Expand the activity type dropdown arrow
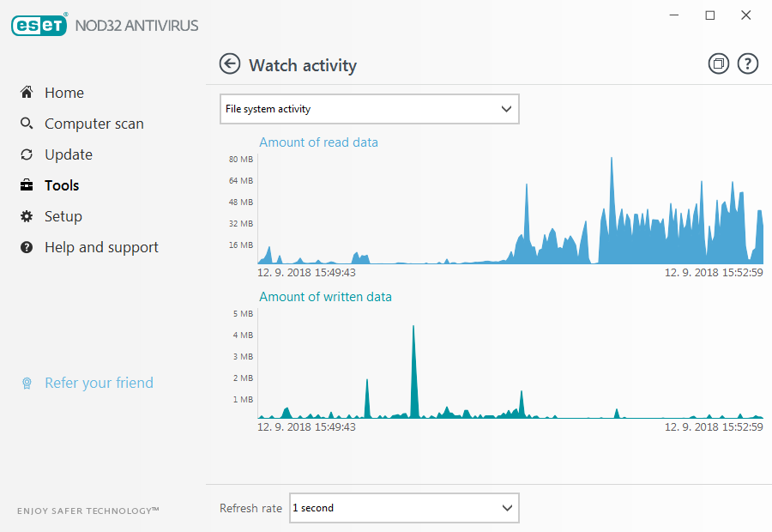Screen dimensions: 772x532 pyautogui.click(x=506, y=109)
